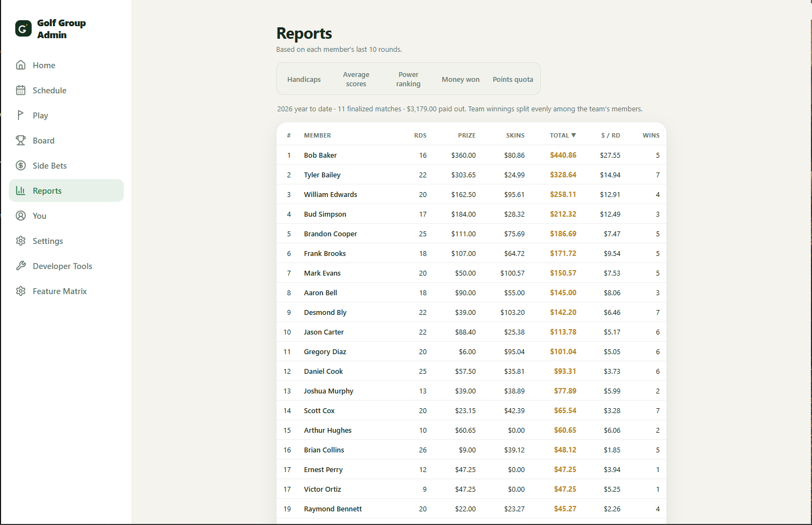Sort table by WINS header

click(x=651, y=135)
